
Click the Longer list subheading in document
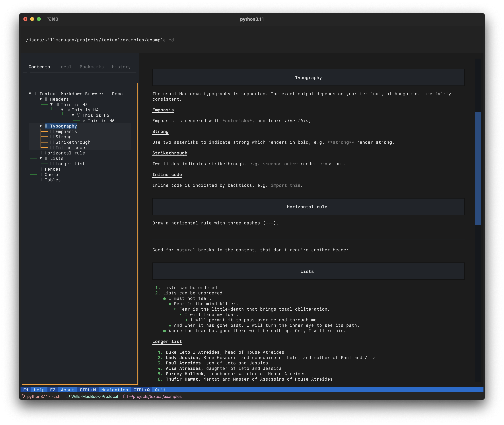[167, 341]
